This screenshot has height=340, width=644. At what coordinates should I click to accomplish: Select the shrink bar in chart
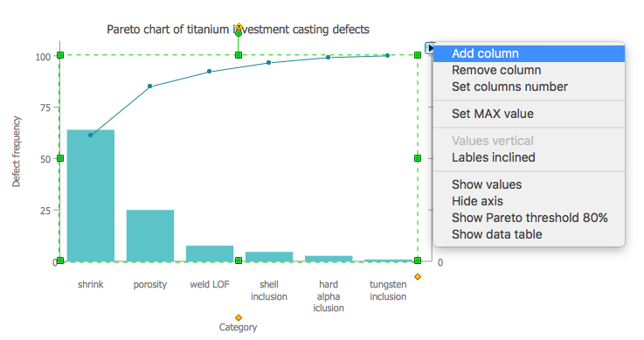pyautogui.click(x=91, y=196)
